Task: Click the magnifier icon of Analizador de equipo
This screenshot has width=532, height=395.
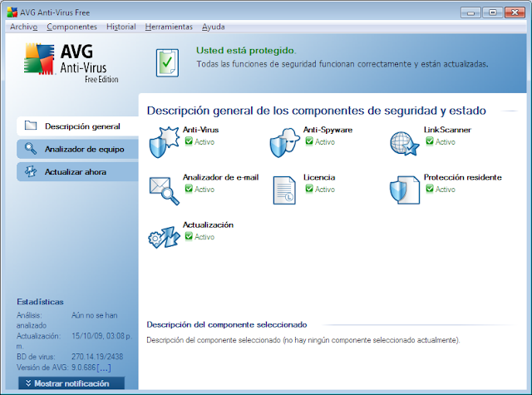Action: point(31,149)
